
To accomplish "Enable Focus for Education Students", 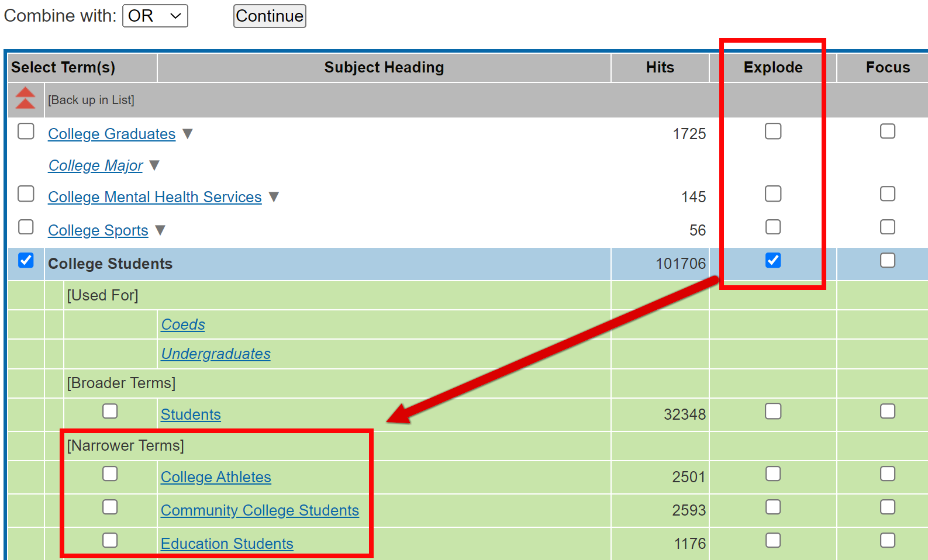I will click(x=888, y=540).
